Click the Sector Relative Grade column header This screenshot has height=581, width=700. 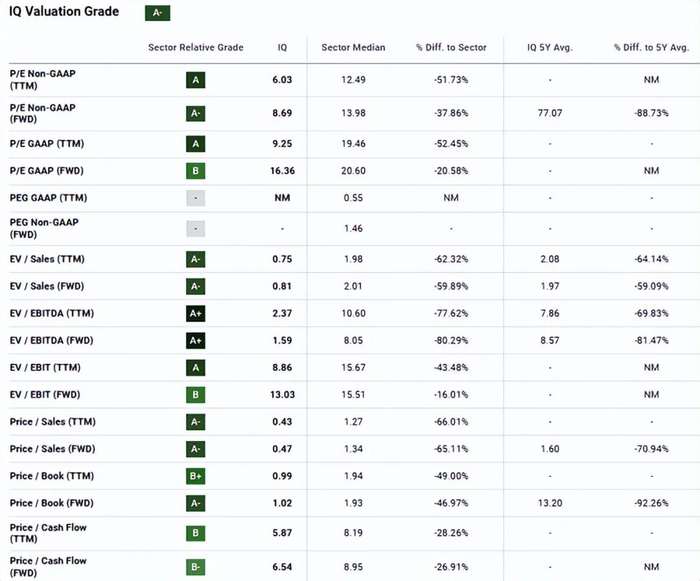click(x=196, y=48)
